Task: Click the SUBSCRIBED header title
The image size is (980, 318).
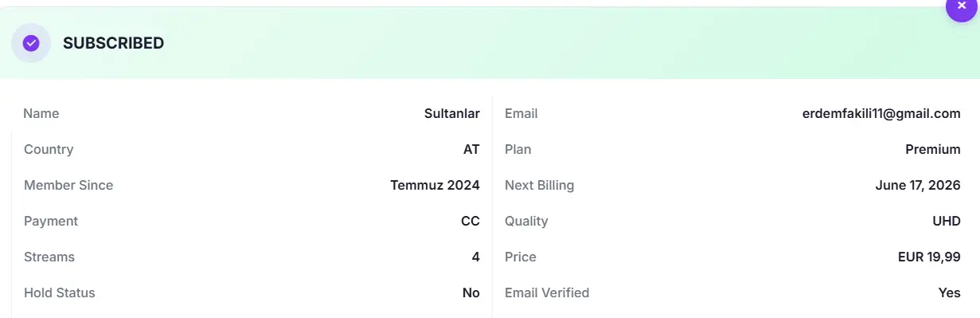Action: click(113, 43)
